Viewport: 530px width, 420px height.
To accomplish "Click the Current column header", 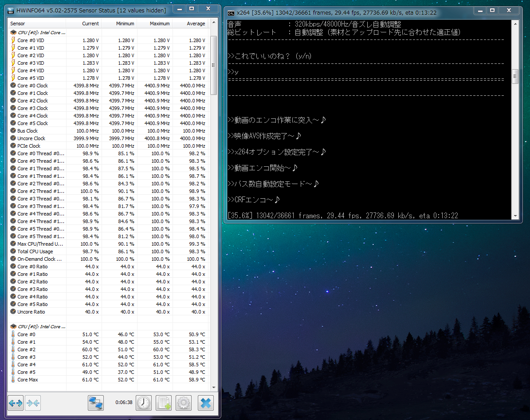I will tap(83, 24).
